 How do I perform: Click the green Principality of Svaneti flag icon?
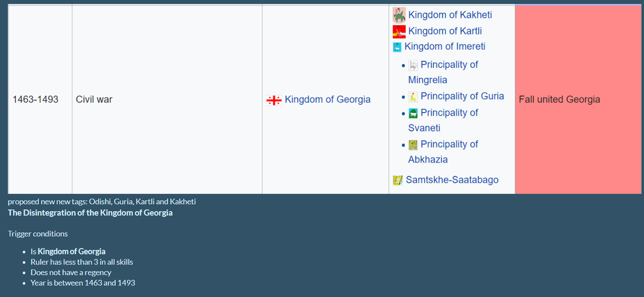tap(413, 113)
